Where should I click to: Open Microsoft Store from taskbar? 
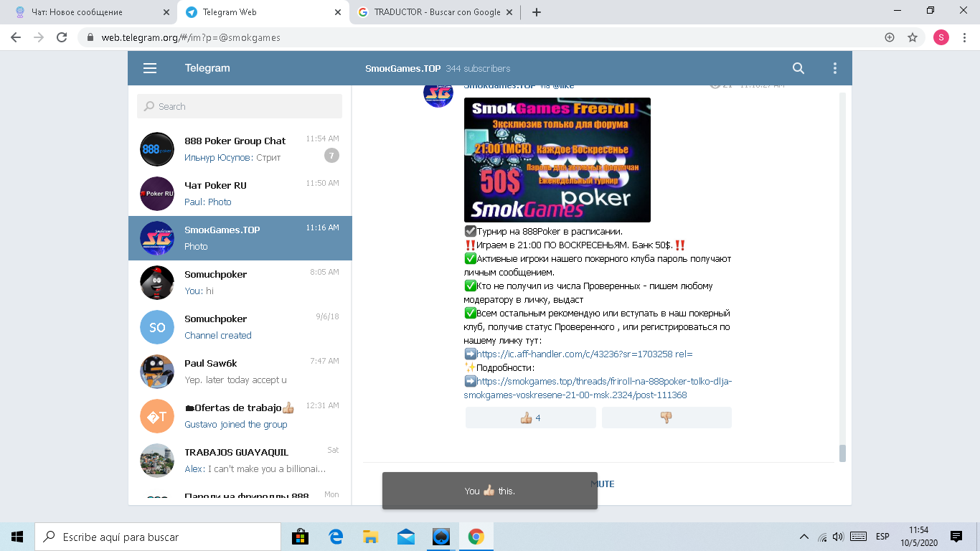(x=301, y=537)
